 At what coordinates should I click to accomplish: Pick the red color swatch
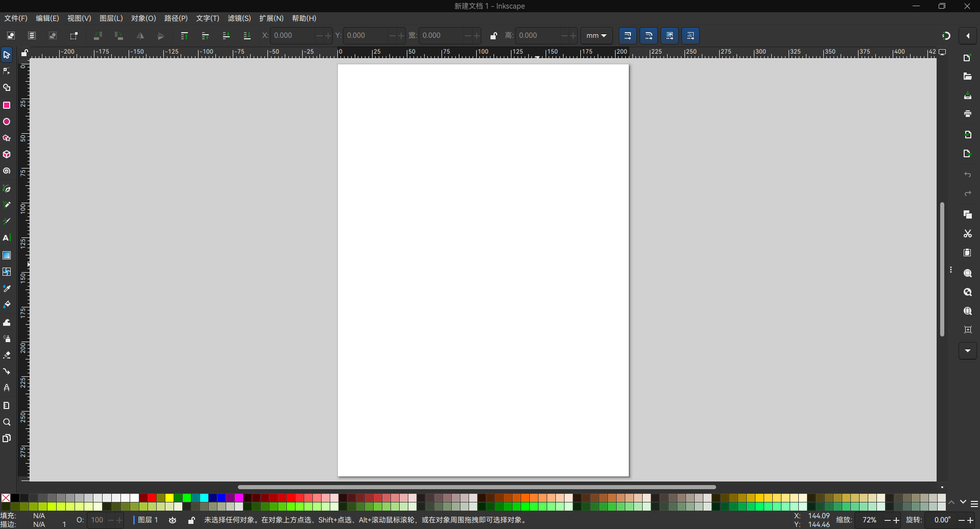(x=152, y=498)
